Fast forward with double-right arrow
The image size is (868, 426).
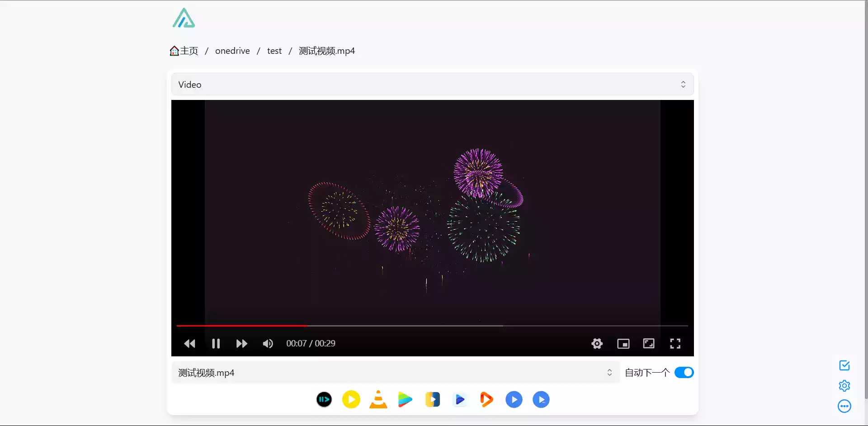pos(241,344)
